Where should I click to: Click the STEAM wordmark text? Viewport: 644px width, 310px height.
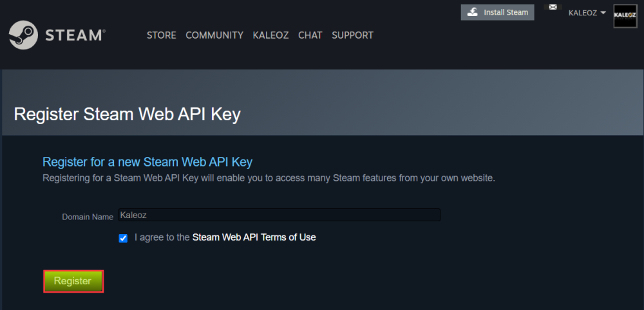coord(75,35)
